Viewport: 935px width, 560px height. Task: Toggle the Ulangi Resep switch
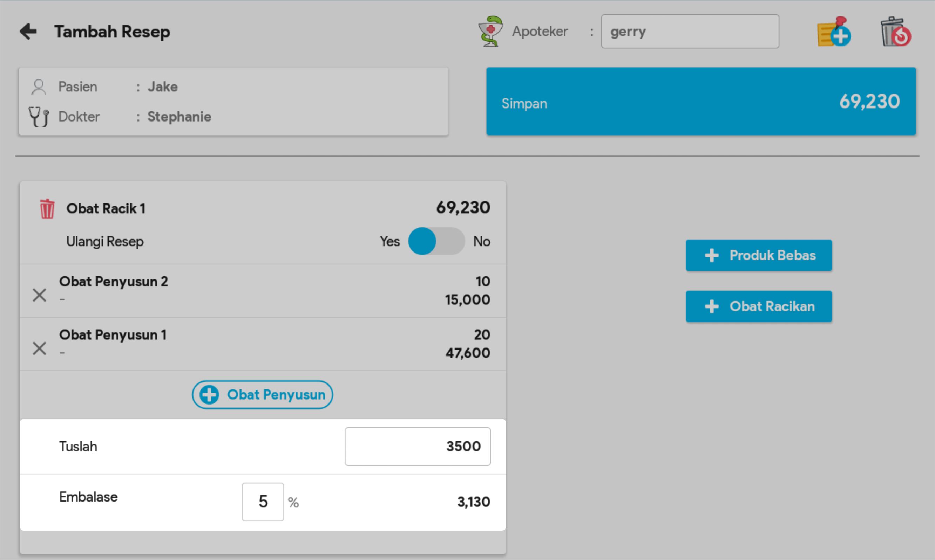[436, 241]
